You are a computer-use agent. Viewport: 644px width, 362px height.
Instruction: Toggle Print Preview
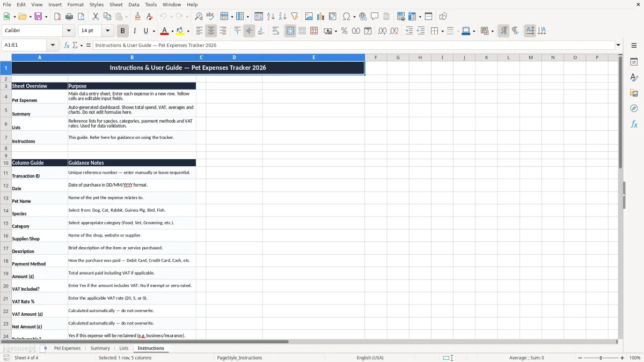(x=81, y=17)
